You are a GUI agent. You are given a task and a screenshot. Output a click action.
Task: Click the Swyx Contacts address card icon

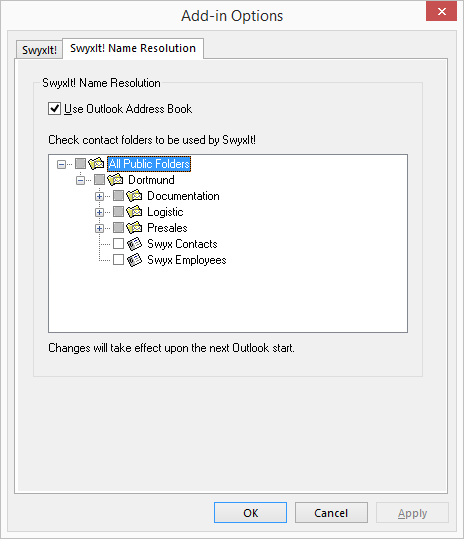click(134, 244)
